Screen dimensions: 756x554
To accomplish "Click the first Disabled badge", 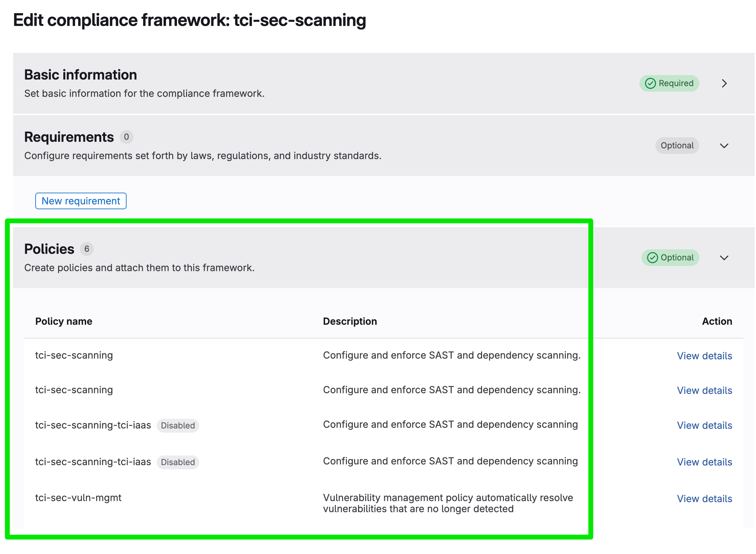I will tap(178, 425).
